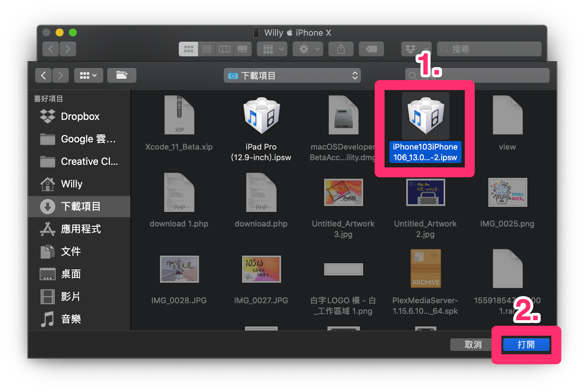Open the Creative Cl... folder in the sidebar
The image size is (584, 392).
(x=79, y=161)
